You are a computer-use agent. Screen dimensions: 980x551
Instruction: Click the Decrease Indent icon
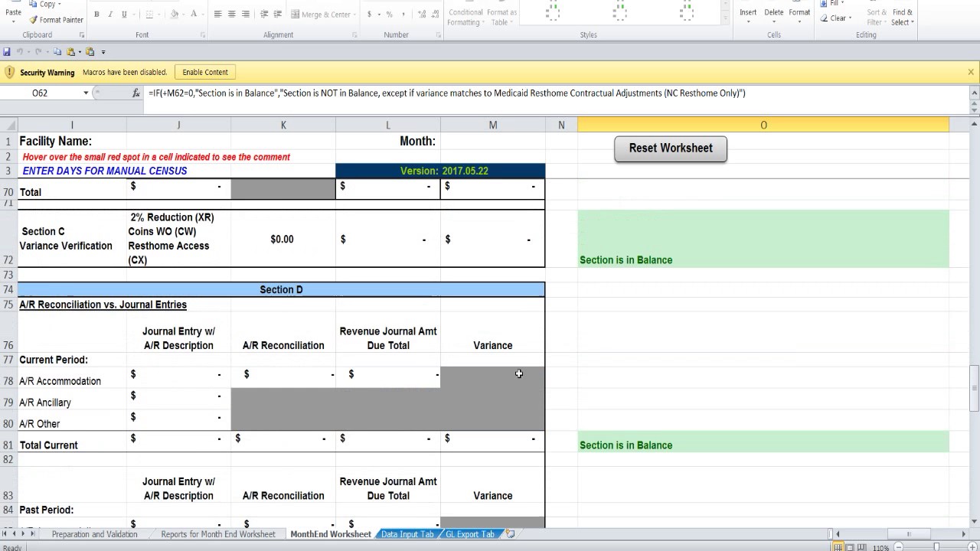(x=264, y=15)
